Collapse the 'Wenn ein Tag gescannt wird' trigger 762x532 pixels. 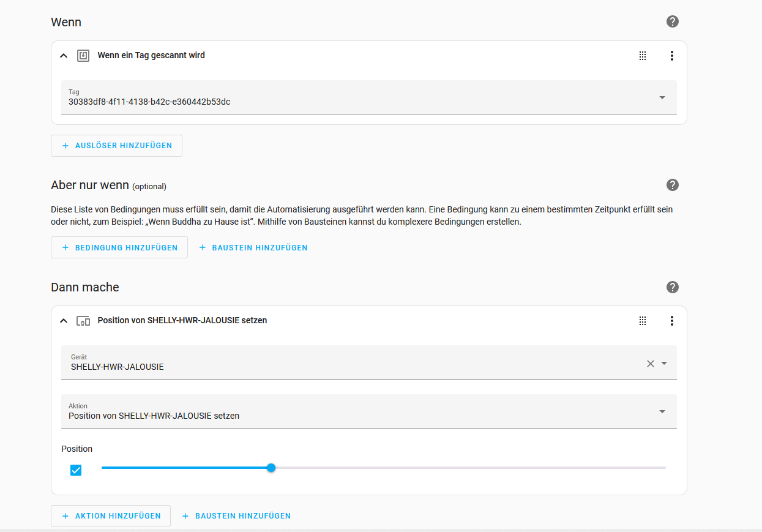coord(64,56)
